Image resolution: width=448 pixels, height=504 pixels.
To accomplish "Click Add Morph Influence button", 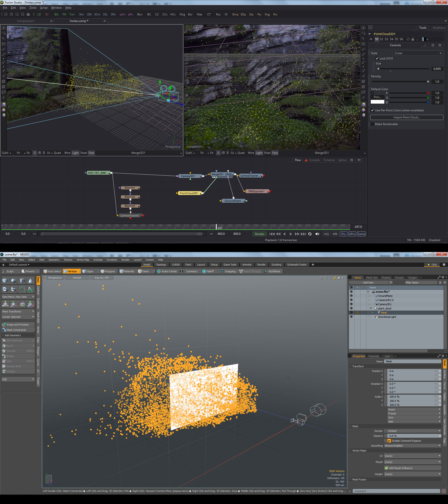I will click(x=413, y=468).
